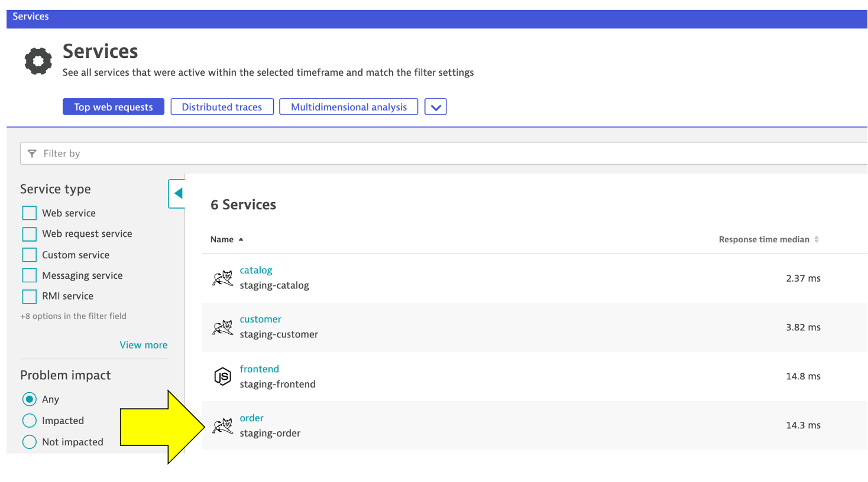Viewport: 868px width, 482px height.
Task: Open Top web requests
Action: click(114, 107)
